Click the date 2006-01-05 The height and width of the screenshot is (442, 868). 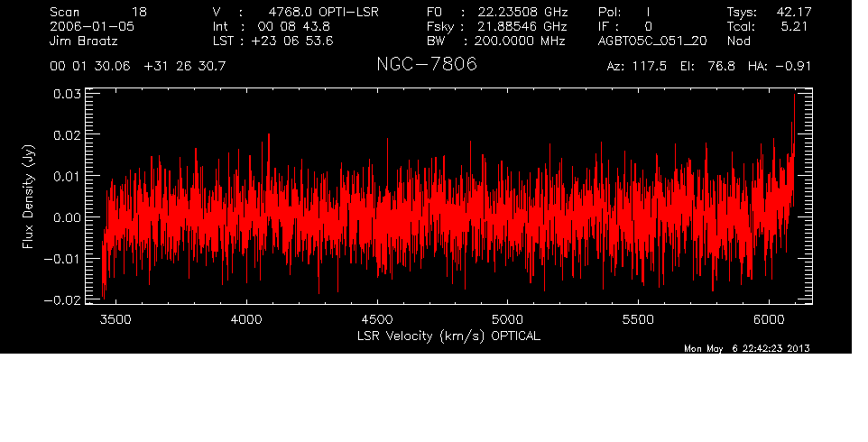(x=92, y=26)
